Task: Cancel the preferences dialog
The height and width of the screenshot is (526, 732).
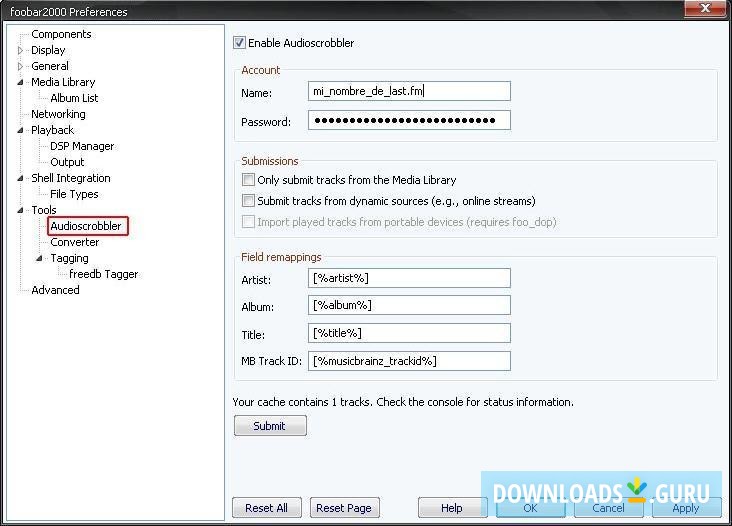Action: coord(608,508)
